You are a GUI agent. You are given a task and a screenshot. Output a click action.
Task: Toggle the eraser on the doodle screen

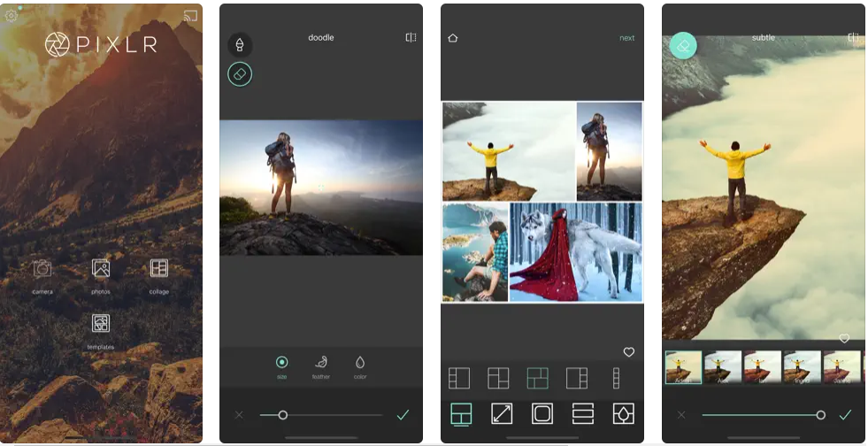pos(240,74)
